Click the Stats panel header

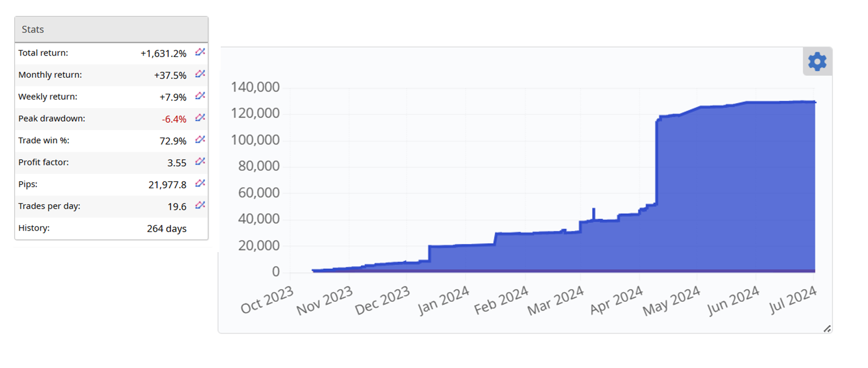111,29
